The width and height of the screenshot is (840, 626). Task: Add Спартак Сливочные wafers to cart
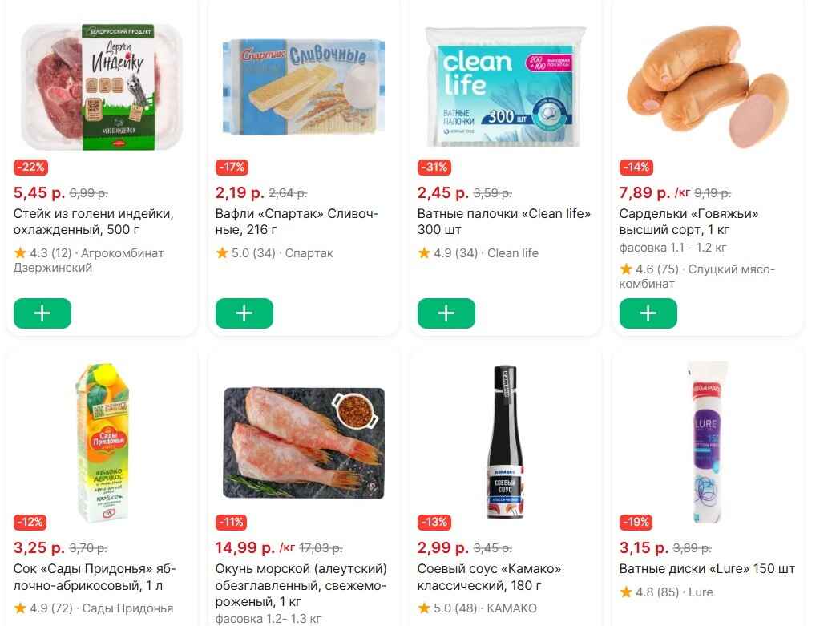pos(244,313)
